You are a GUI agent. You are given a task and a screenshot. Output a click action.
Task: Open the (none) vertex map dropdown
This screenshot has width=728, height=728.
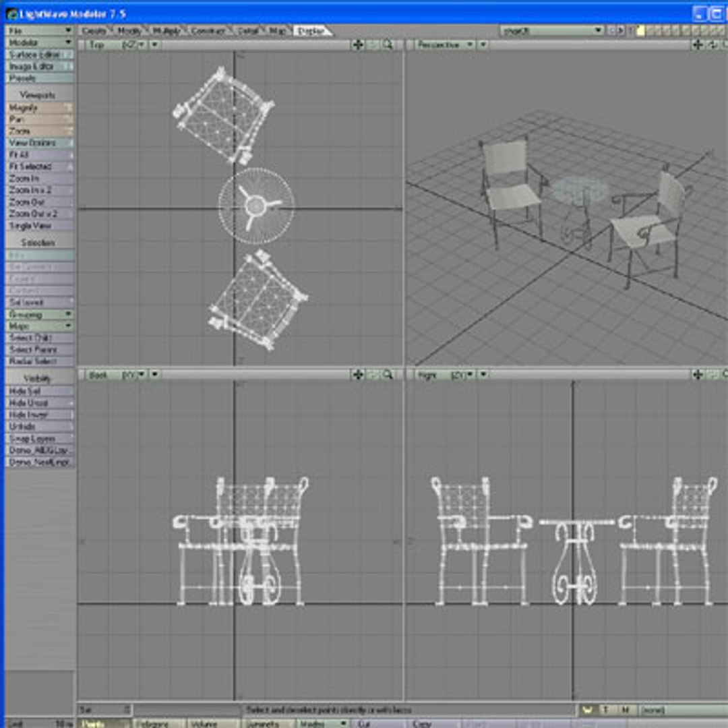pyautogui.click(x=684, y=710)
